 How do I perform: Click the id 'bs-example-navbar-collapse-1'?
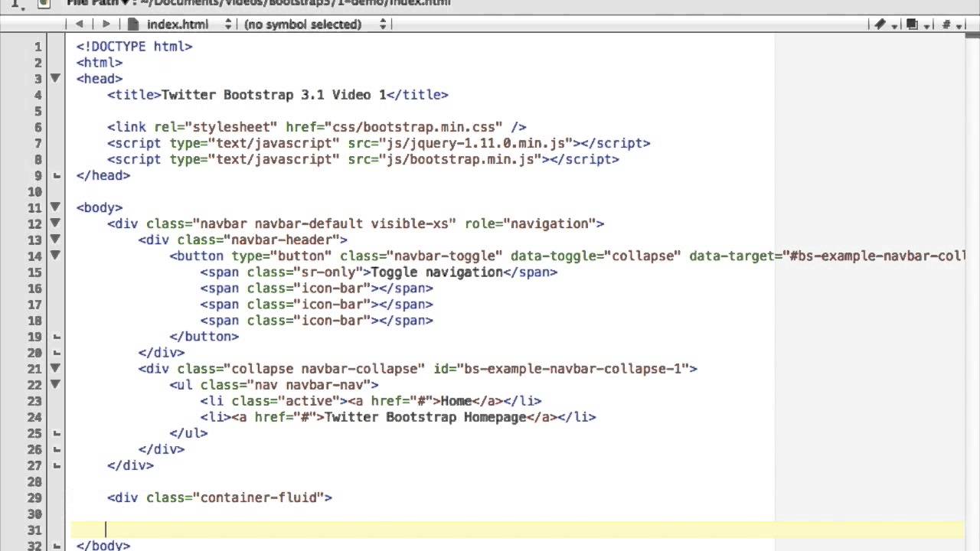tap(572, 369)
